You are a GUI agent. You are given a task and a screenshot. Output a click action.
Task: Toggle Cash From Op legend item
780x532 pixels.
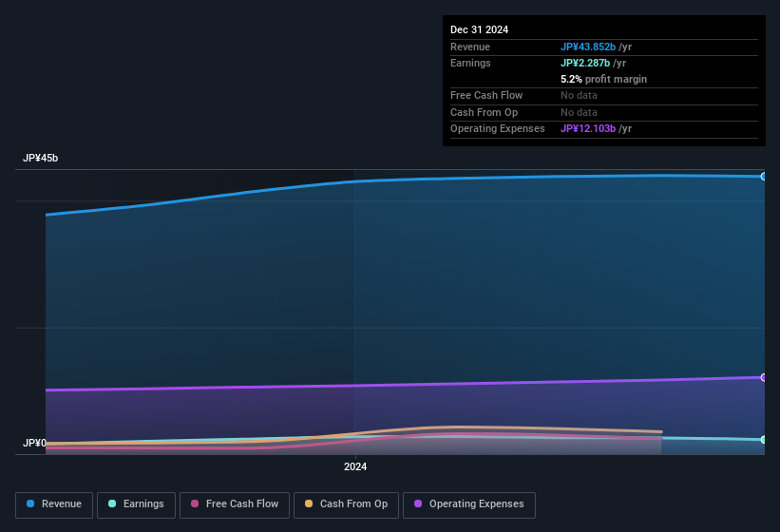click(x=346, y=504)
